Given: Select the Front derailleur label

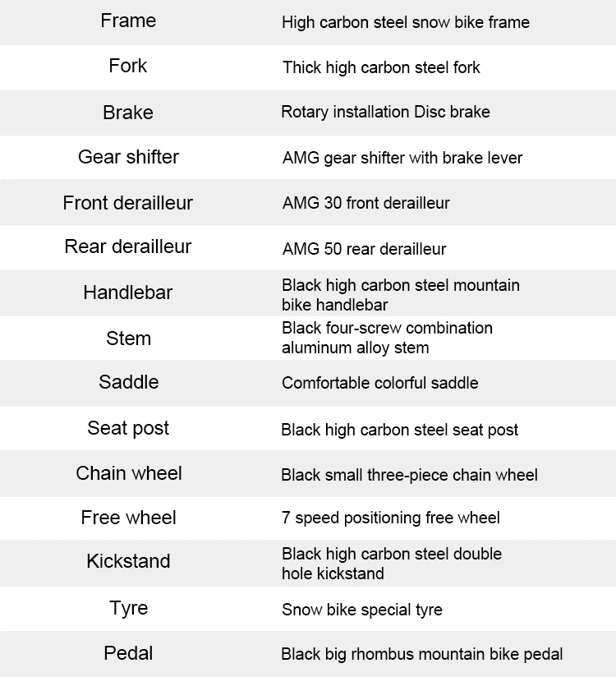Looking at the screenshot, I should tap(128, 203).
